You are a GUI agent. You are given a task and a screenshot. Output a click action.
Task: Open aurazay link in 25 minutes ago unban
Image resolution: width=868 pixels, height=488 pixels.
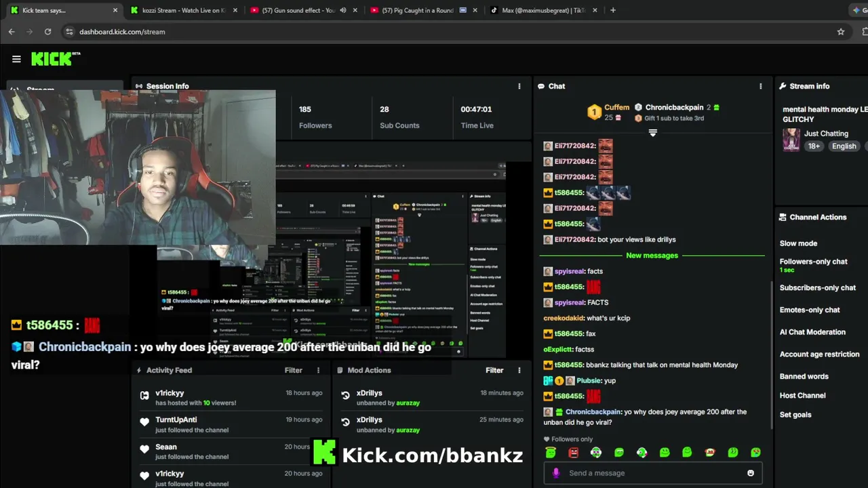click(408, 430)
